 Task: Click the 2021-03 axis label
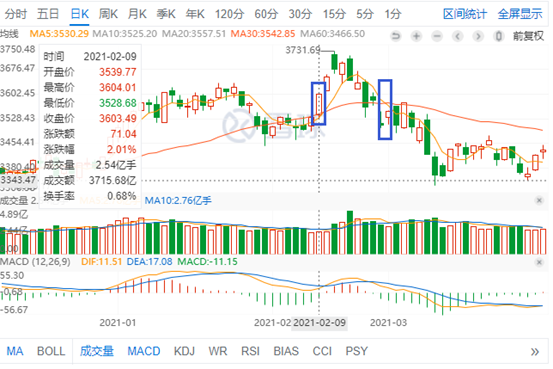(388, 323)
